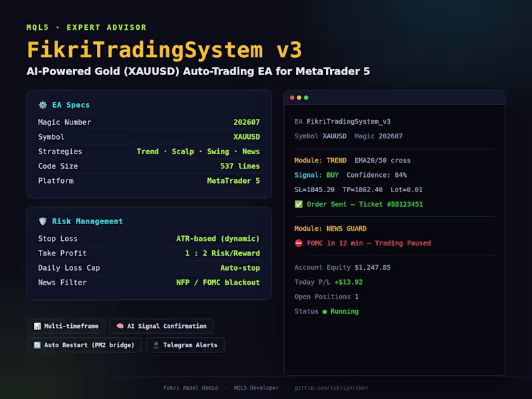The width and height of the screenshot is (532, 399).
Task: Select the Auto Restart (PM2 bridge) badge
Action: (84, 345)
